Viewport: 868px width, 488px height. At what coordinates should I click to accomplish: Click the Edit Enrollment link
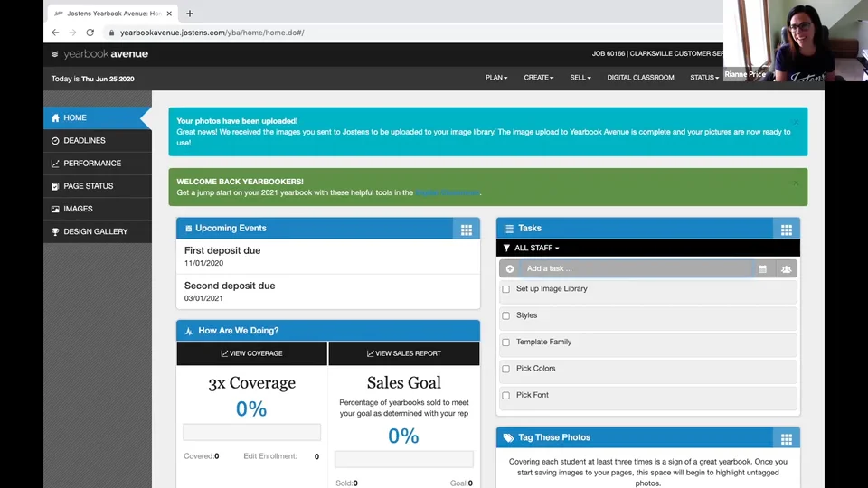tap(270, 456)
